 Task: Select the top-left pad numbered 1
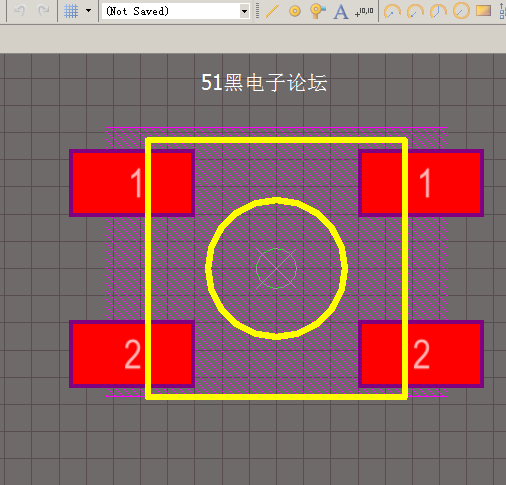[132, 183]
